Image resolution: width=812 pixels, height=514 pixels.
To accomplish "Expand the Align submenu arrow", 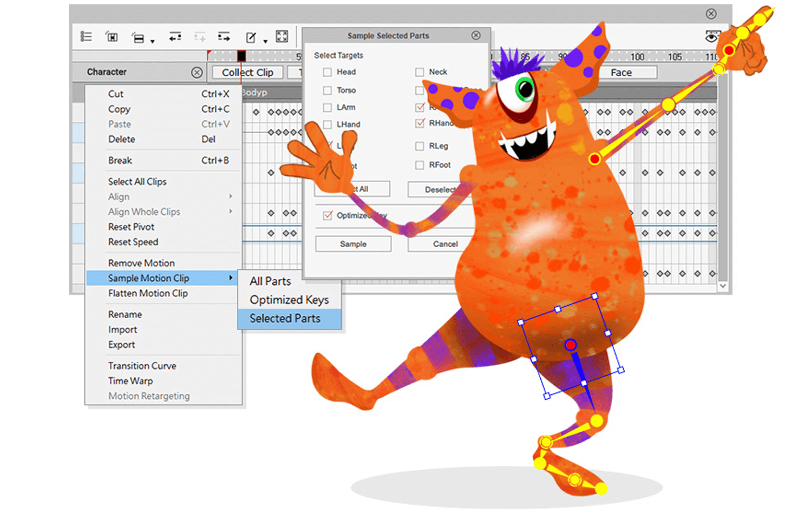I will coord(231,196).
